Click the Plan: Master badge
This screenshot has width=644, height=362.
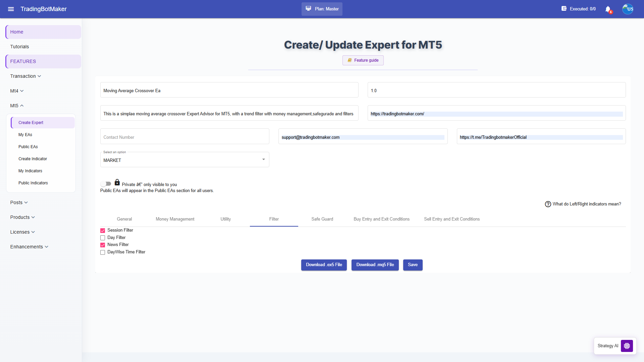pyautogui.click(x=322, y=9)
